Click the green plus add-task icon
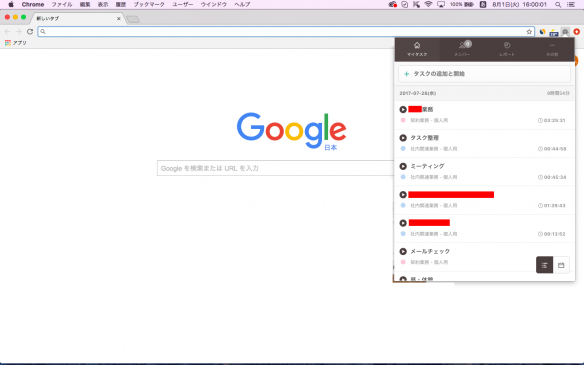 [x=406, y=74]
